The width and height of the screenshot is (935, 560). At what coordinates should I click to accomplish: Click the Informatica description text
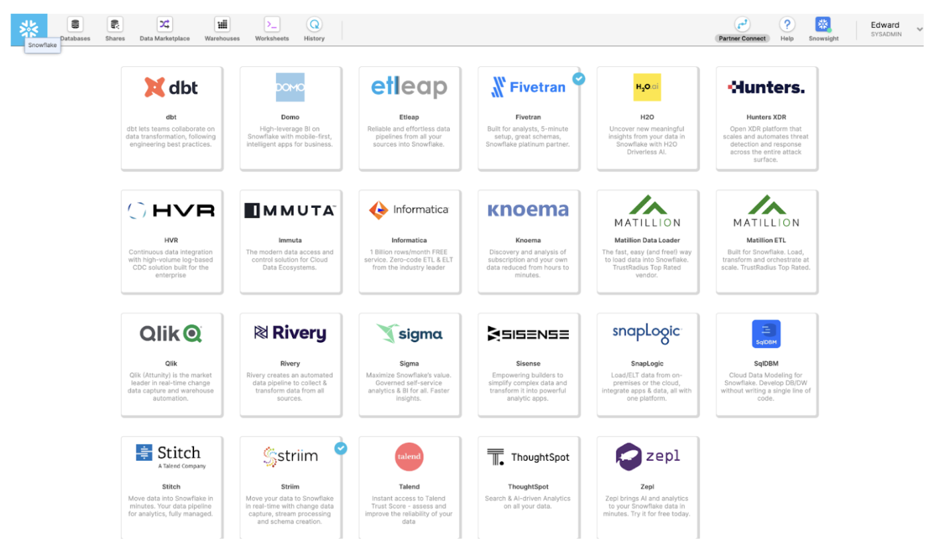(409, 259)
